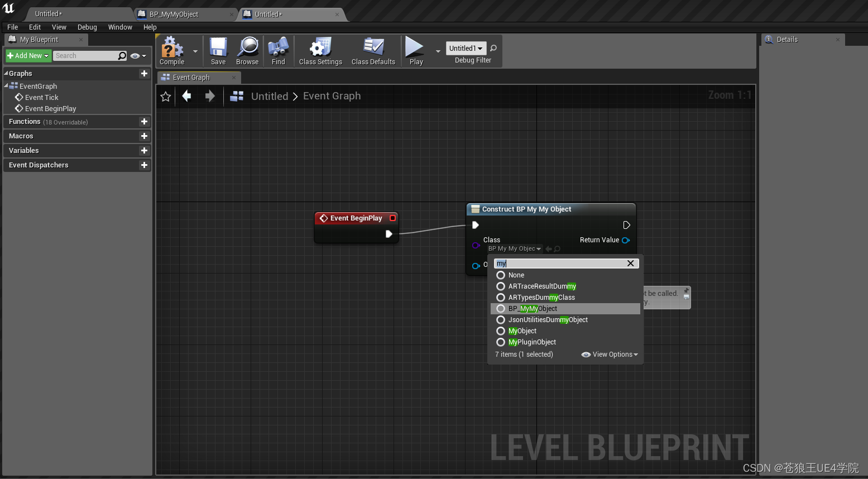The width and height of the screenshot is (868, 479).
Task: Clear the class search text with X
Action: point(631,264)
